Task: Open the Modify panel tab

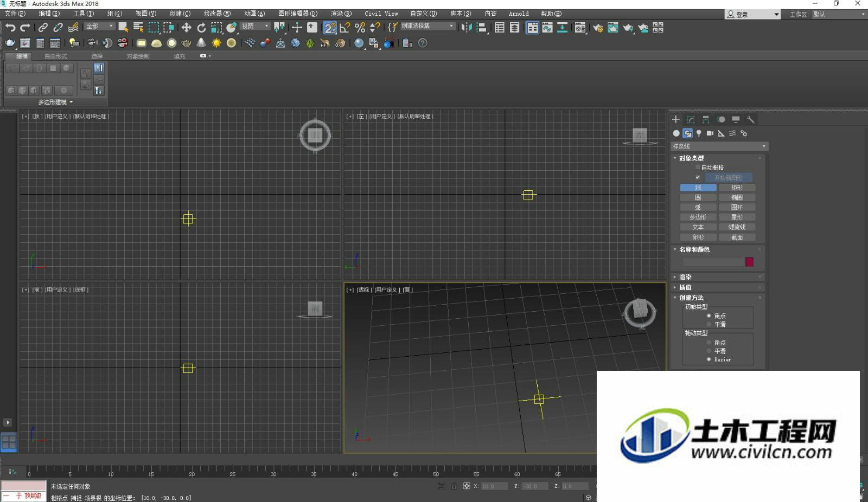Action: pyautogui.click(x=691, y=119)
